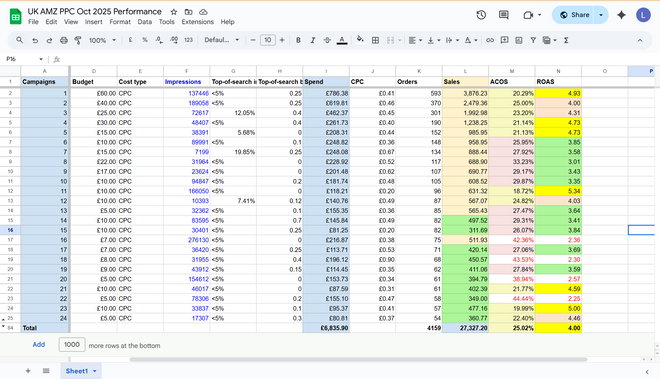The image size is (660, 379).
Task: Open the Extensions menu
Action: [x=197, y=22]
